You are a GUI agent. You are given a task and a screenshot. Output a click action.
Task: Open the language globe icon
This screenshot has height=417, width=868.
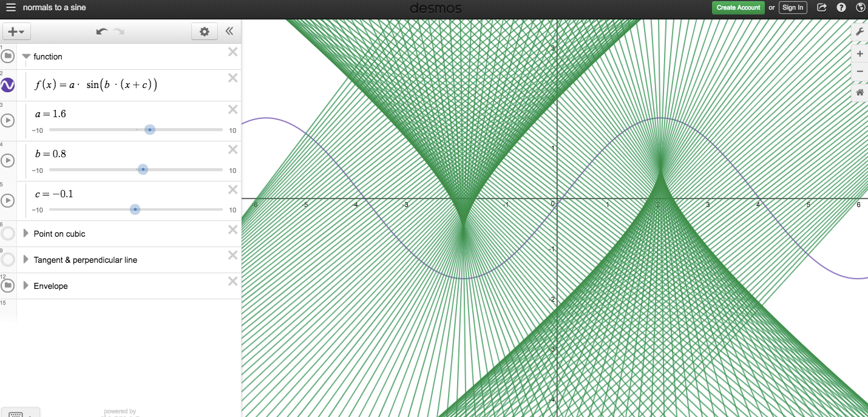click(860, 8)
